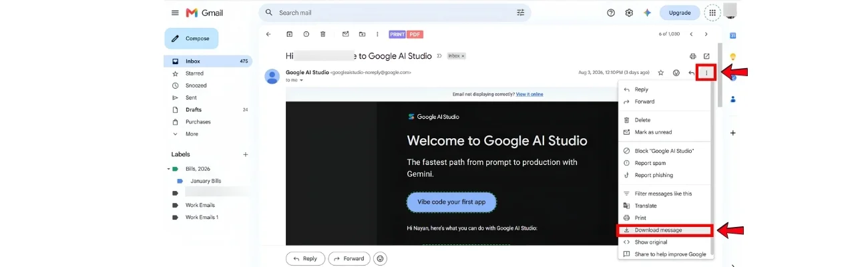Click the PRINT extension button
The image size is (868, 267).
(x=397, y=34)
